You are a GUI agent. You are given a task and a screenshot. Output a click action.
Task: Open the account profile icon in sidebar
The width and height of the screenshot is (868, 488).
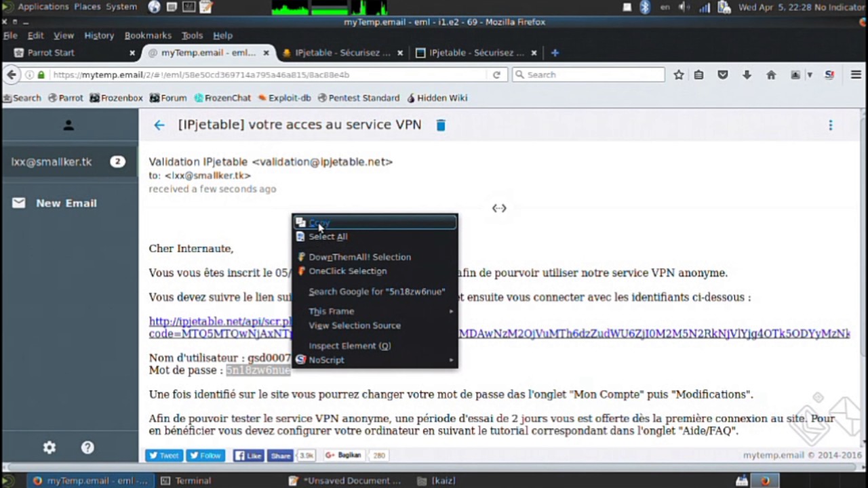click(x=68, y=125)
